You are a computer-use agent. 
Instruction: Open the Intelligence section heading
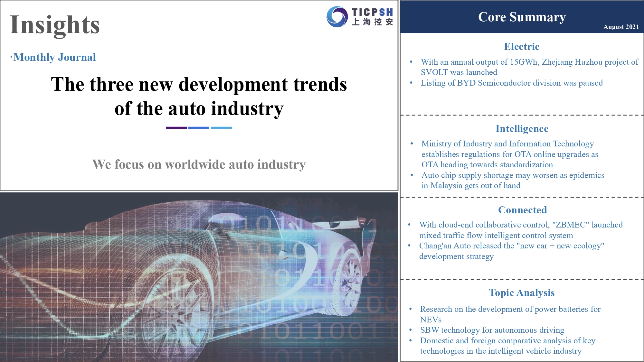click(522, 128)
